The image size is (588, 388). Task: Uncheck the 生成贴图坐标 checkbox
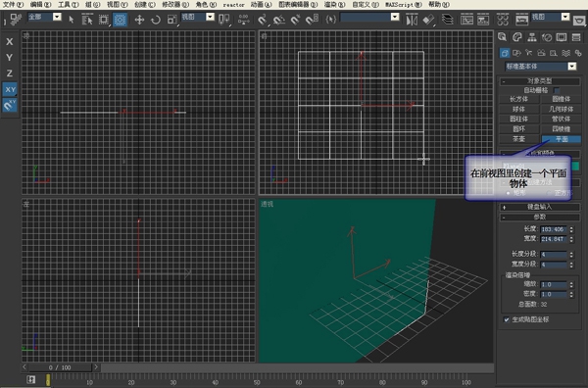(507, 319)
